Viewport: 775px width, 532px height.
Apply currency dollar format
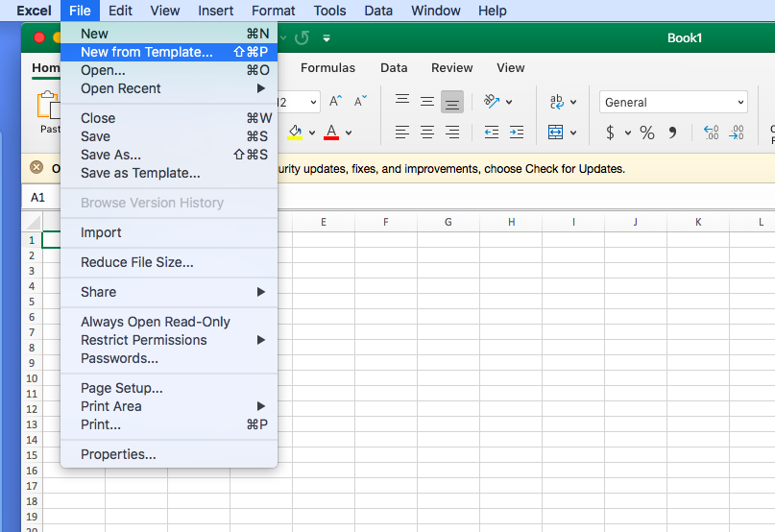(611, 133)
